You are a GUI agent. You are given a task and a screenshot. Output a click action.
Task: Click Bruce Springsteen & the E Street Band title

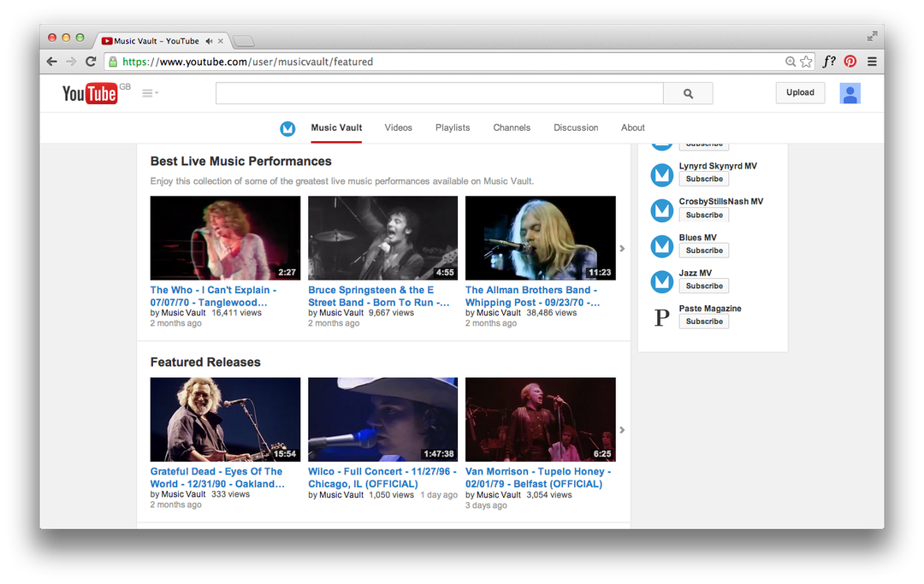(378, 296)
